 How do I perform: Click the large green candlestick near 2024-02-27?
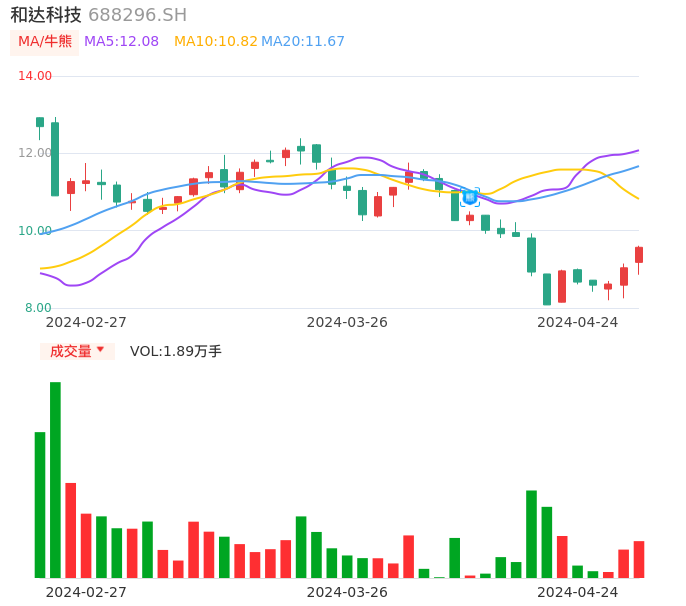pyautogui.click(x=55, y=159)
